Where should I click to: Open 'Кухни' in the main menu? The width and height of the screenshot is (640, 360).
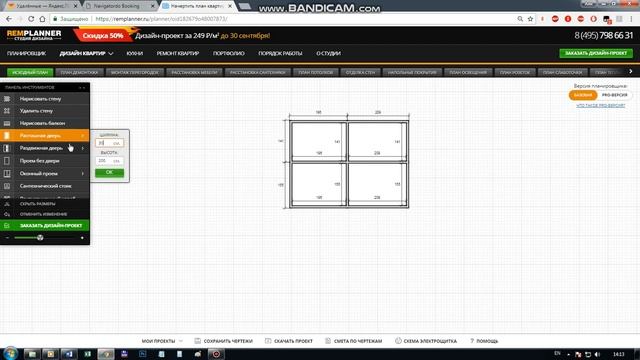(x=134, y=53)
